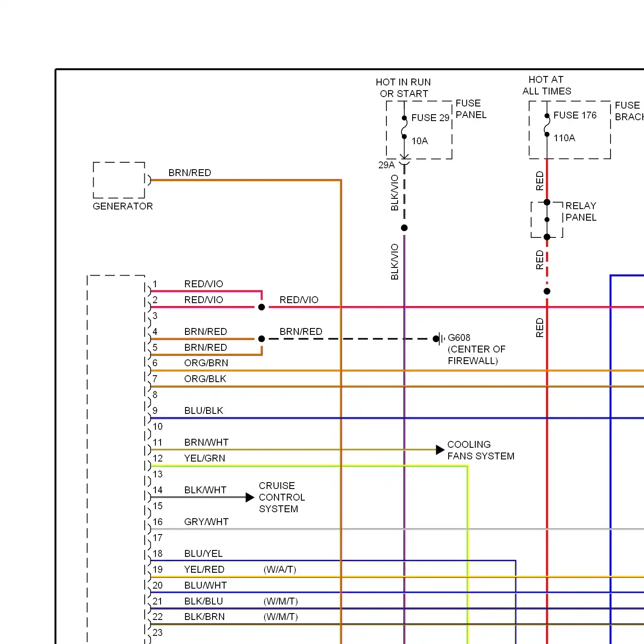Screen dimensions: 644x644
Task: Select the BLU/YEL label on pin 18
Action: point(204,553)
